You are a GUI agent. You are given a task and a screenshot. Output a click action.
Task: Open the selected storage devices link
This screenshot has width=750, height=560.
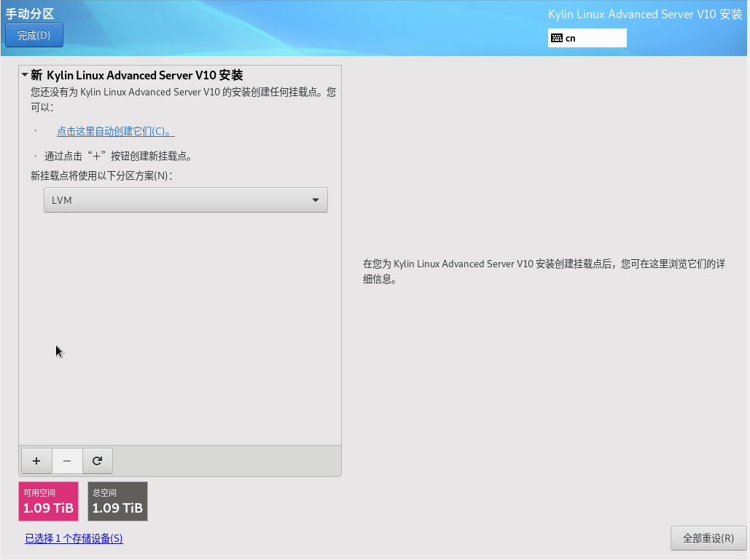tap(74, 538)
